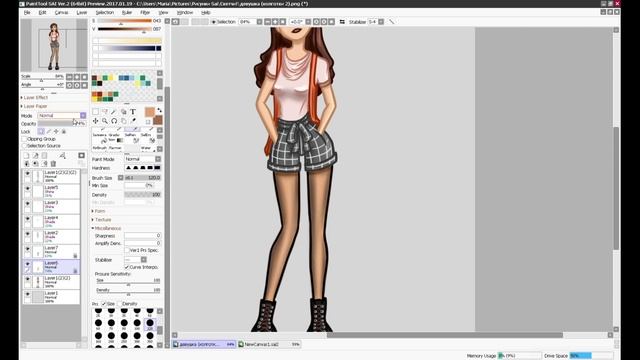Select the Eyedropper color picker tool

pos(133,121)
